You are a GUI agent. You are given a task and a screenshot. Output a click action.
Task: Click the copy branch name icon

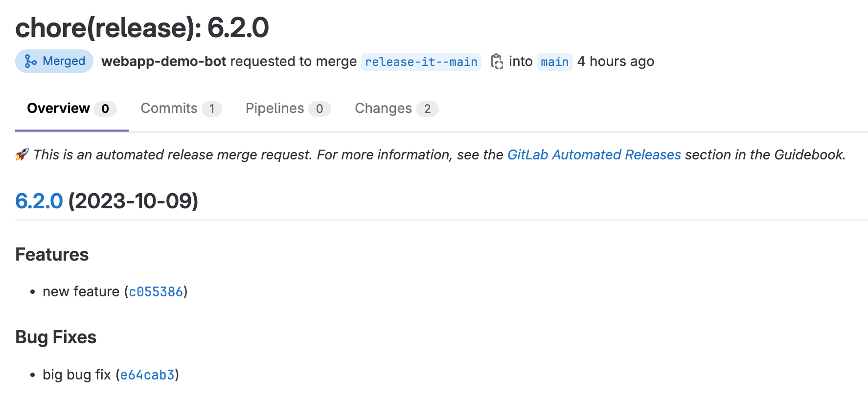point(497,62)
